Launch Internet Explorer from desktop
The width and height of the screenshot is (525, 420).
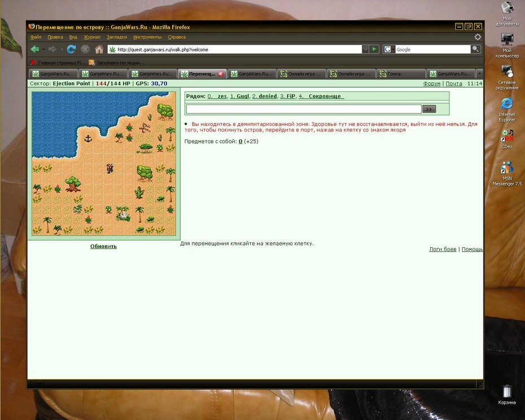[507, 110]
